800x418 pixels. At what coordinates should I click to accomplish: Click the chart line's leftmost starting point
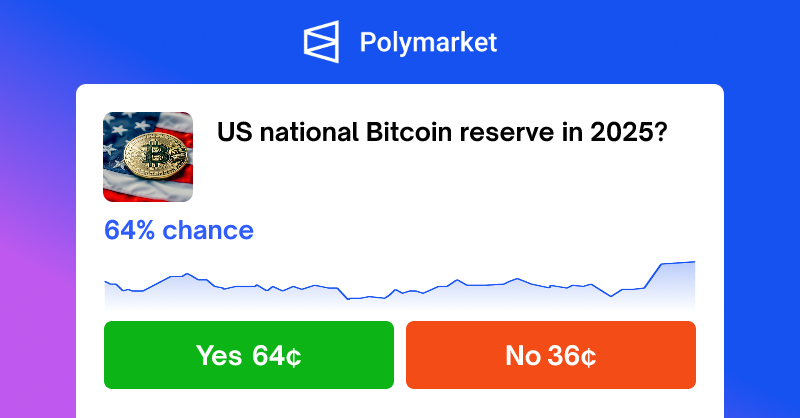pyautogui.click(x=106, y=282)
